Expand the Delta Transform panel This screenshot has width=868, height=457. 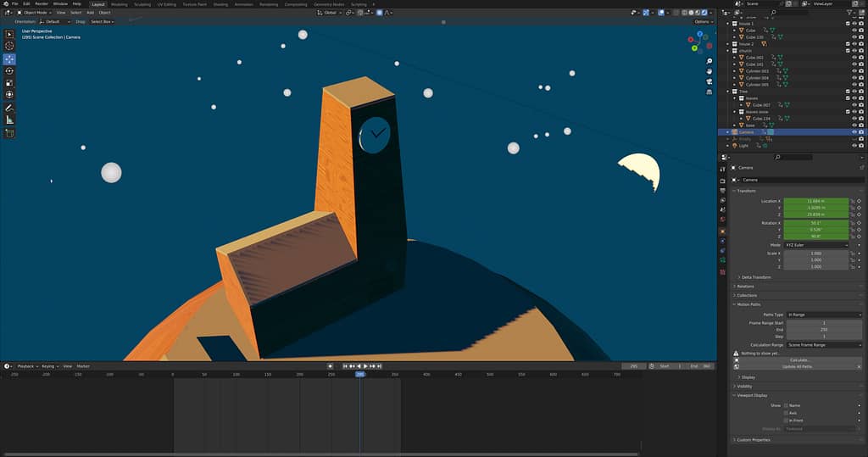756,276
